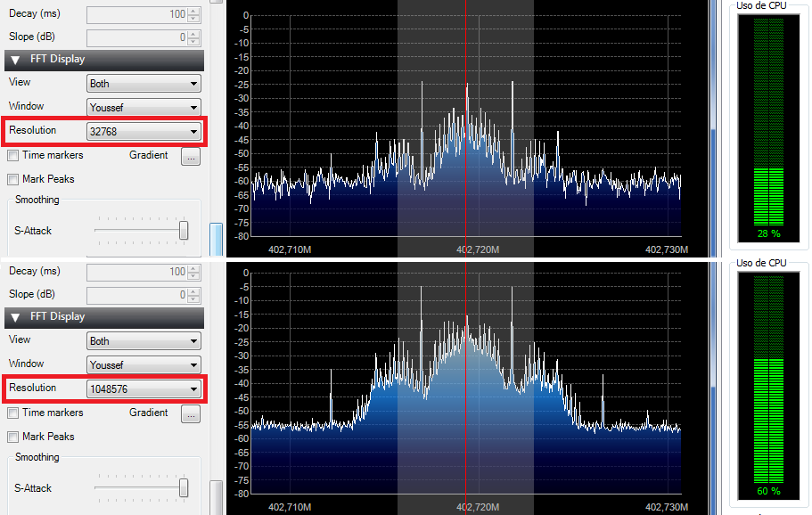Click the 402,710M label under upper spectrum
Screen dimensions: 812x515
click(290, 250)
